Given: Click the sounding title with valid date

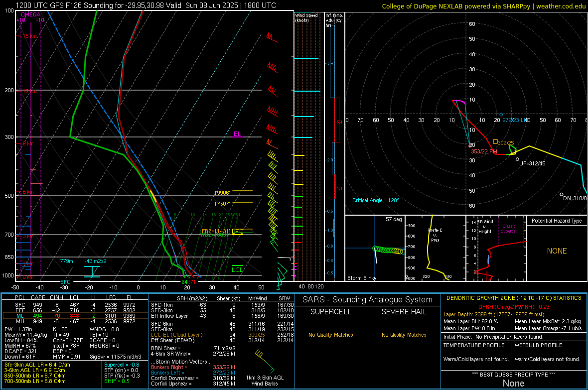Looking at the screenshot, I should pyautogui.click(x=146, y=5).
